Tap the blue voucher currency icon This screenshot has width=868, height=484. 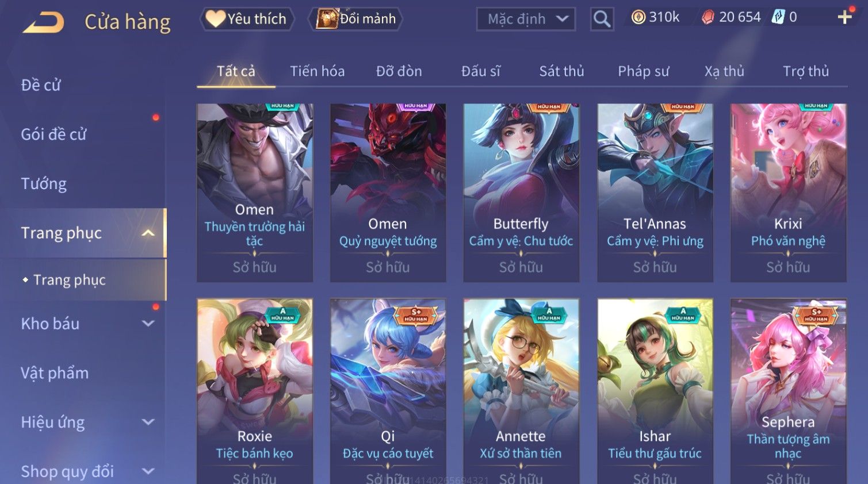click(778, 17)
